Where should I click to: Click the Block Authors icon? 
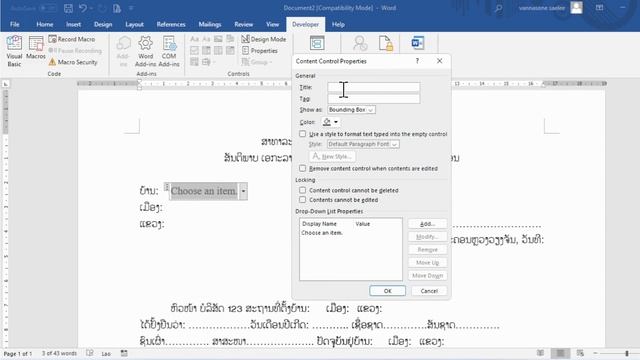click(360, 43)
